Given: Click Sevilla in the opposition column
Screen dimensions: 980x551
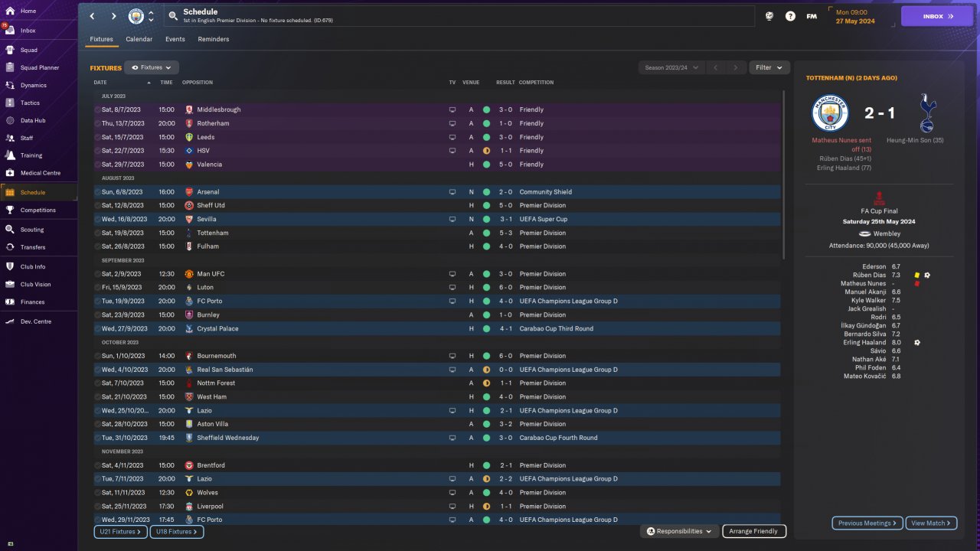Looking at the screenshot, I should tap(207, 219).
